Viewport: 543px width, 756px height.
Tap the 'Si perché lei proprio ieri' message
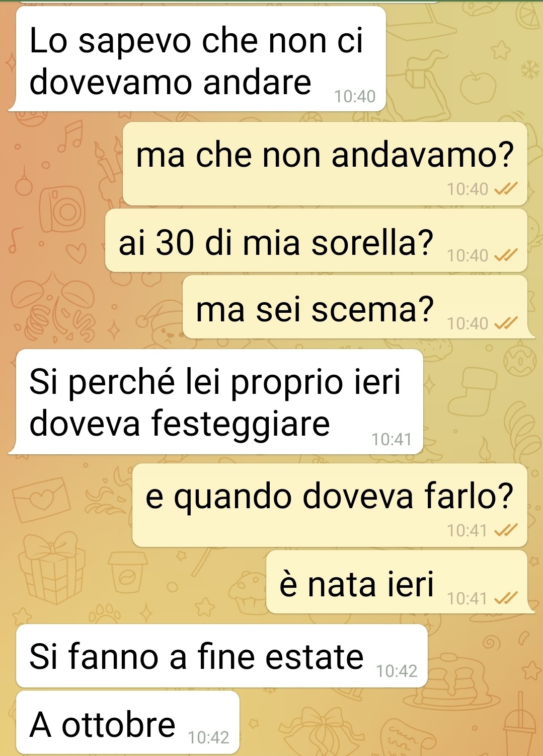[x=219, y=402]
